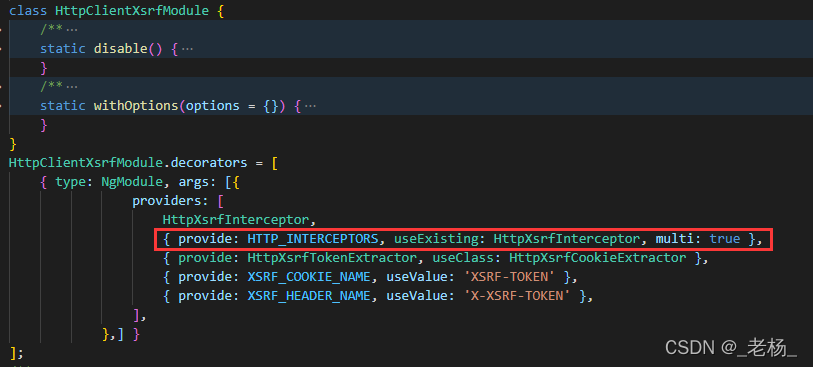Screen dimensions: 813x367
Task: Click the 'true' value after multi
Action: point(725,239)
